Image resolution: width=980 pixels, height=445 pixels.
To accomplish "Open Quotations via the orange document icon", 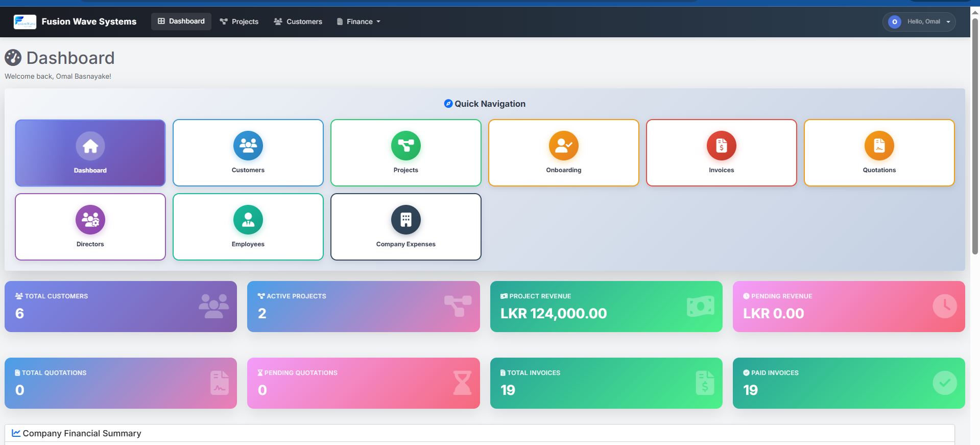I will point(879,146).
